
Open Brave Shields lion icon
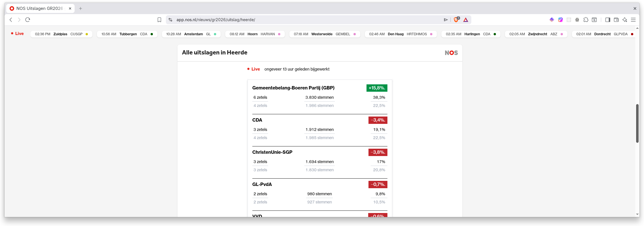click(x=456, y=19)
